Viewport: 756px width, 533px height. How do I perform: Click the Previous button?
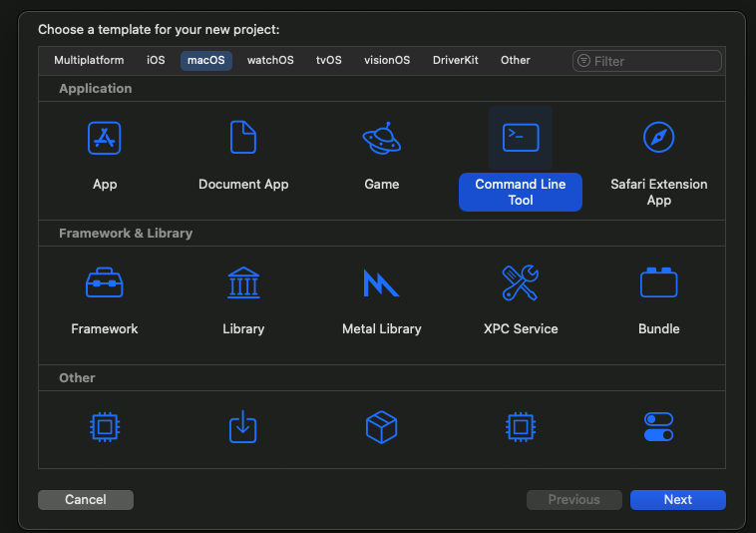coord(573,500)
